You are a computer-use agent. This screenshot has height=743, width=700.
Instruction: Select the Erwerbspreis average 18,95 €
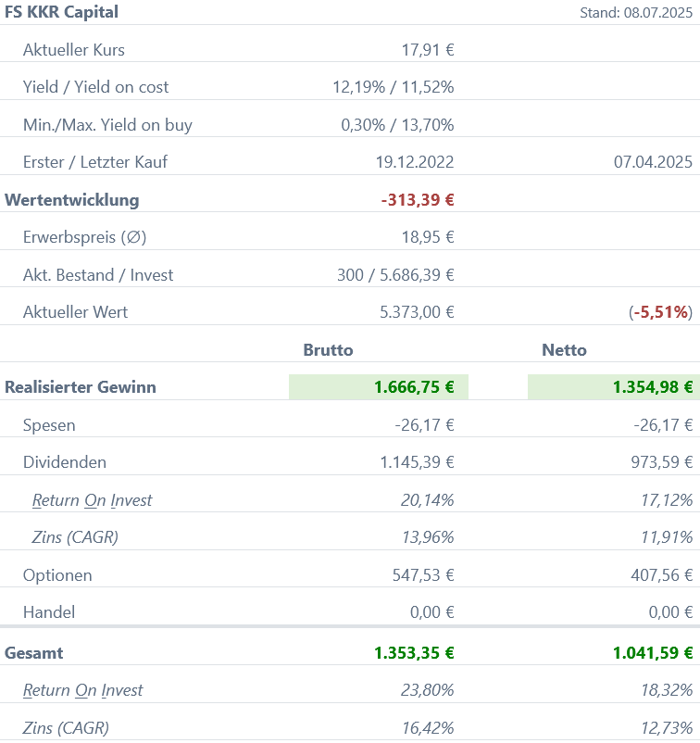pos(428,237)
